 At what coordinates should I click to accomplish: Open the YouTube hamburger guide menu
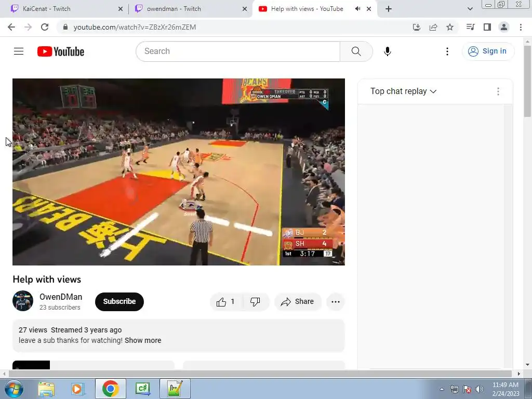[x=19, y=51]
